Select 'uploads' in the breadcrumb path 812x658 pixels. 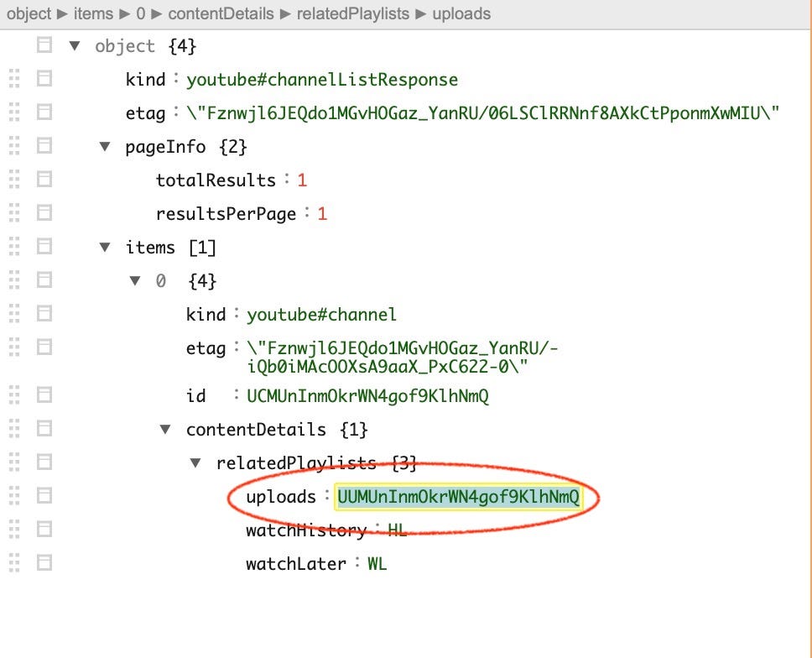click(x=461, y=13)
